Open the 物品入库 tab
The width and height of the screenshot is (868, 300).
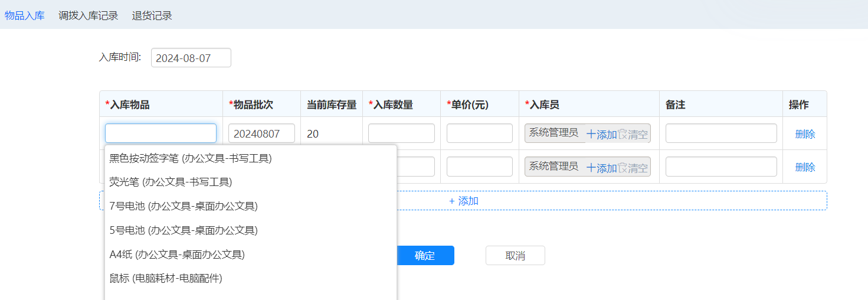pos(25,15)
